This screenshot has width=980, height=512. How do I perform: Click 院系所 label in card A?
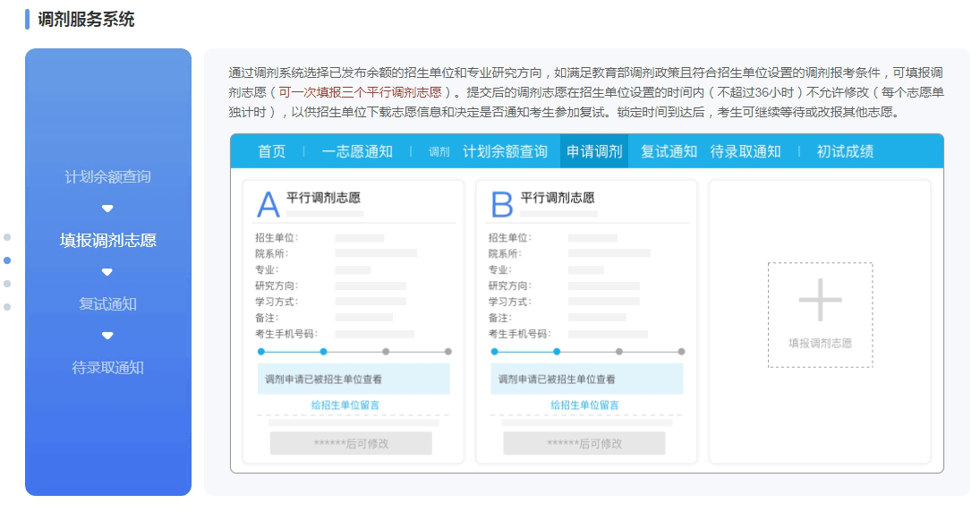pyautogui.click(x=271, y=253)
